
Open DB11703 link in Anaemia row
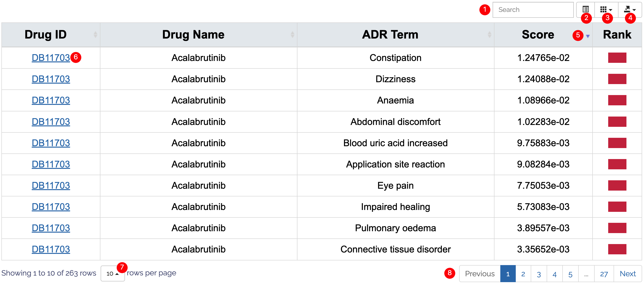click(x=51, y=100)
